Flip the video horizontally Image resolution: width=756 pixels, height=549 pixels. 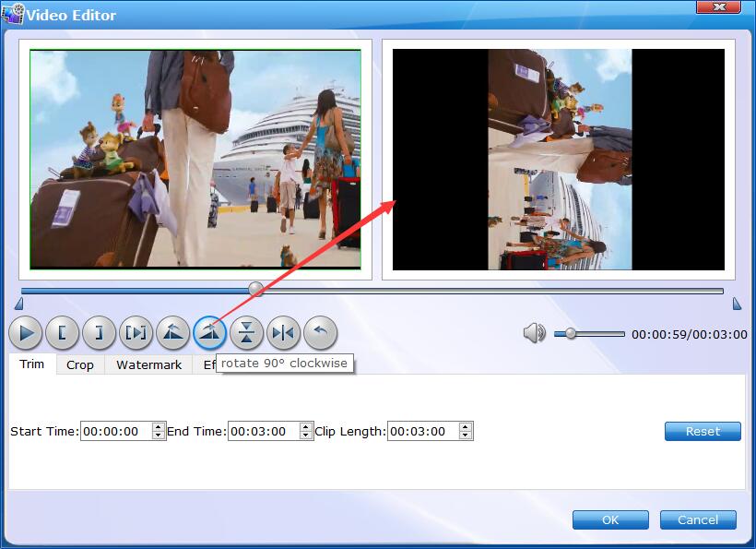pyautogui.click(x=284, y=332)
